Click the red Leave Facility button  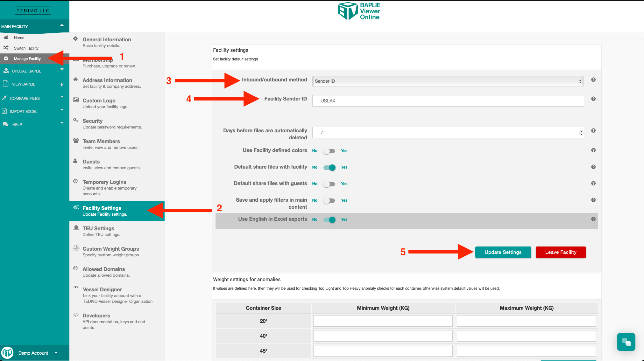click(x=560, y=252)
